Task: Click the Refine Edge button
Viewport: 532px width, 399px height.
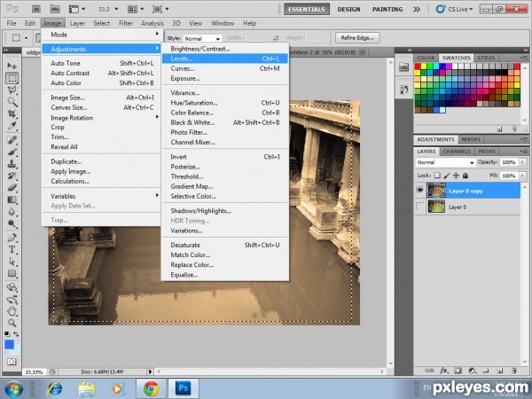Action: 357,37
